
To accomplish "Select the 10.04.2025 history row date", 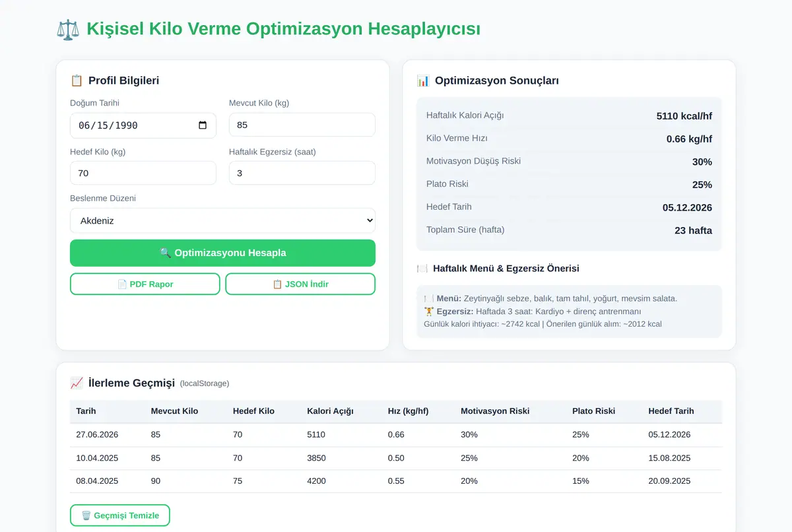I will (x=97, y=457).
